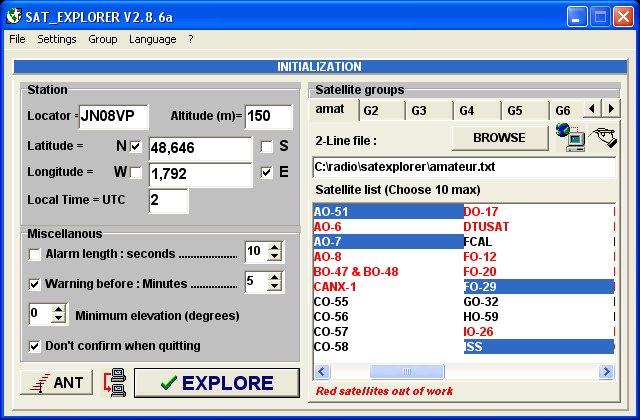This screenshot has width=640, height=420.
Task: Toggle the N latitude checkbox
Action: point(136,146)
